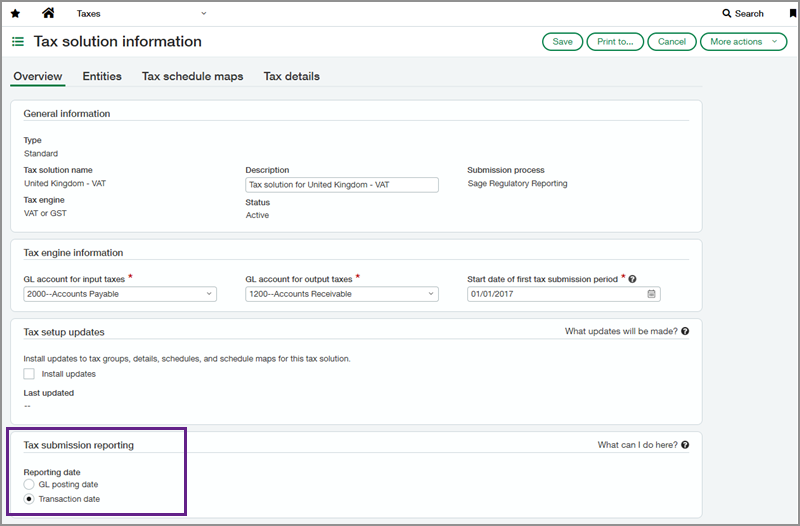This screenshot has width=800, height=526.
Task: Click the Last updated label
Action: pyautogui.click(x=48, y=393)
